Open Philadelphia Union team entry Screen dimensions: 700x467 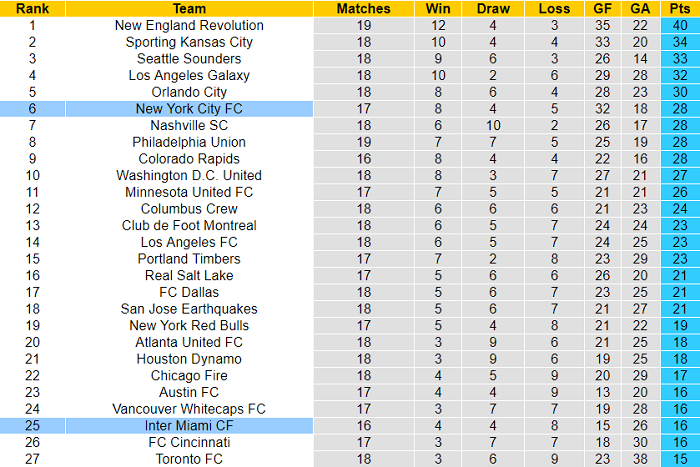(189, 142)
